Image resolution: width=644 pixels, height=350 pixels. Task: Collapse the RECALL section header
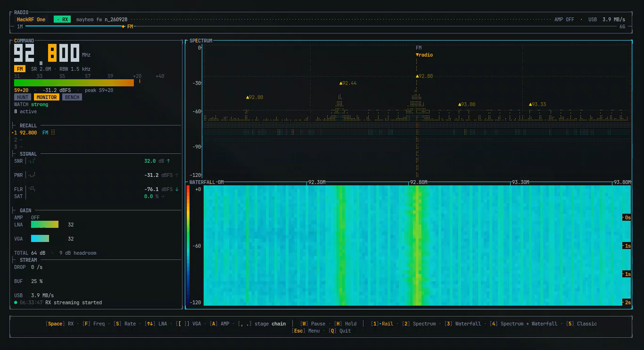(x=28, y=125)
